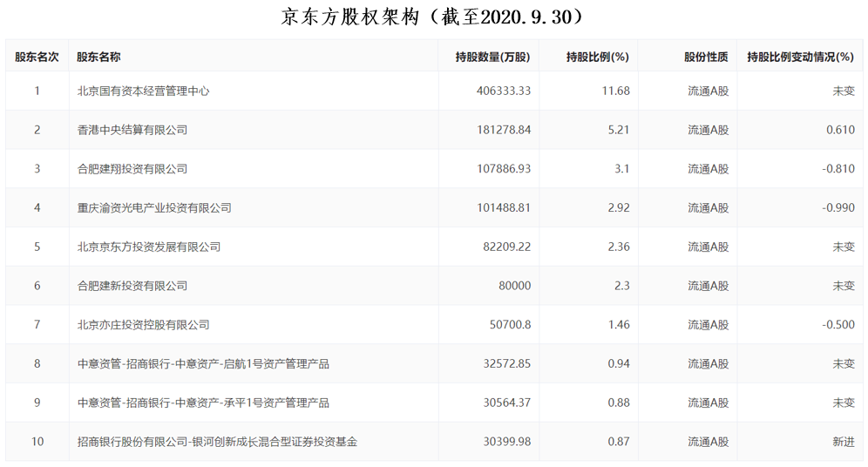Click rank number 5
Image resolution: width=868 pixels, height=467 pixels.
pos(37,247)
